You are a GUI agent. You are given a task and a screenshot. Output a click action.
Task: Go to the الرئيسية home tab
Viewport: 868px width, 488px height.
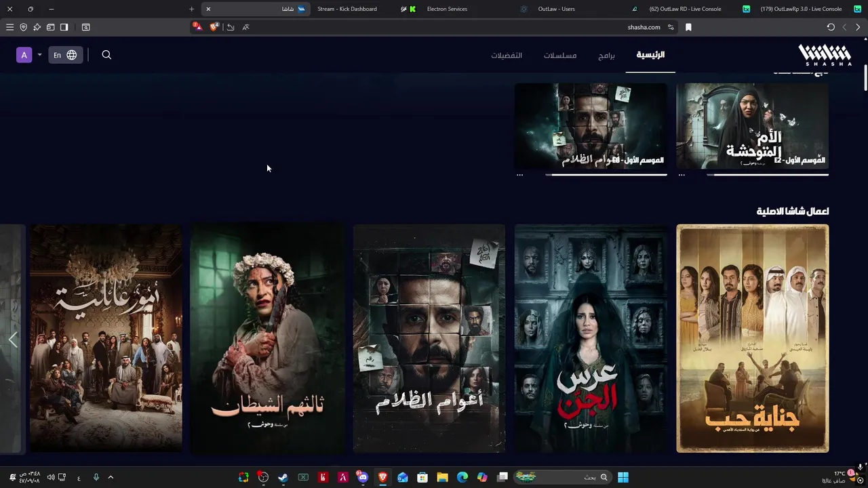click(650, 55)
